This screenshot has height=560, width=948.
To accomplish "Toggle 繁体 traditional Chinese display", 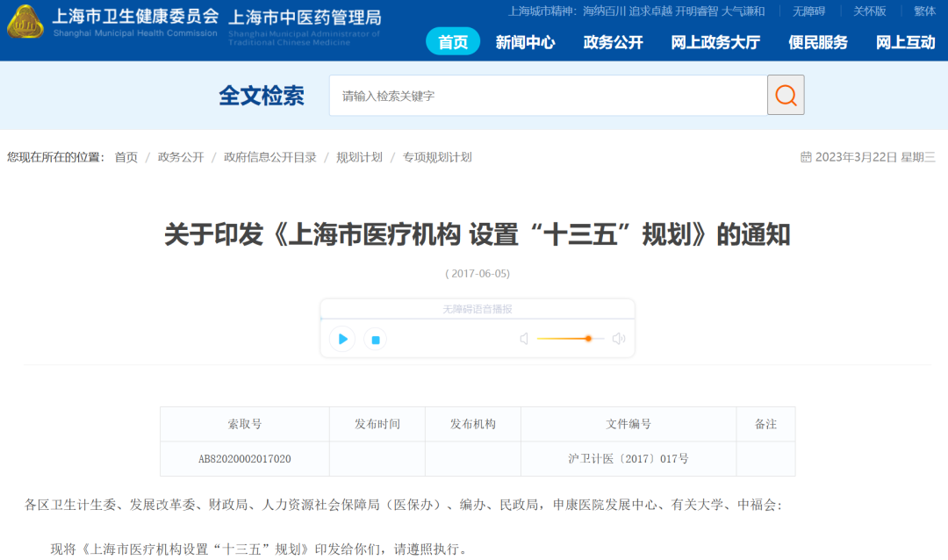I will [924, 11].
